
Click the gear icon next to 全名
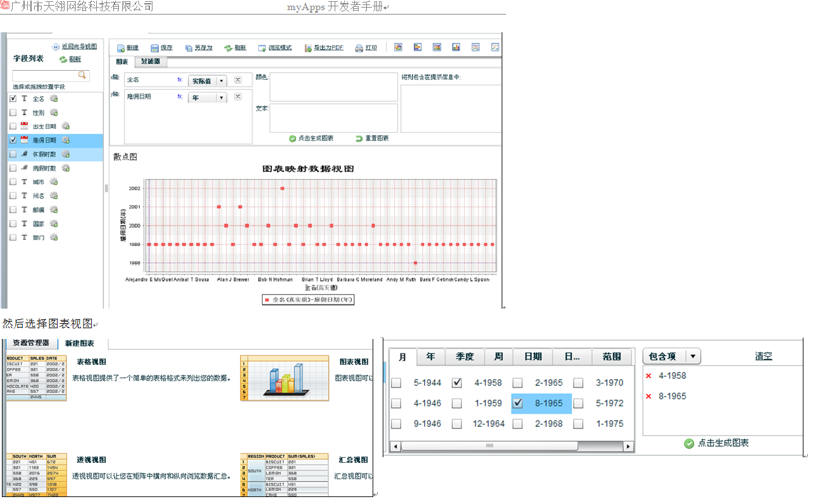(54, 99)
